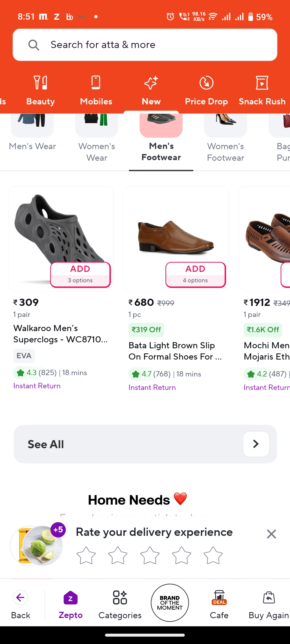Tap the Back arrow icon
This screenshot has height=644, width=290.
(20, 598)
